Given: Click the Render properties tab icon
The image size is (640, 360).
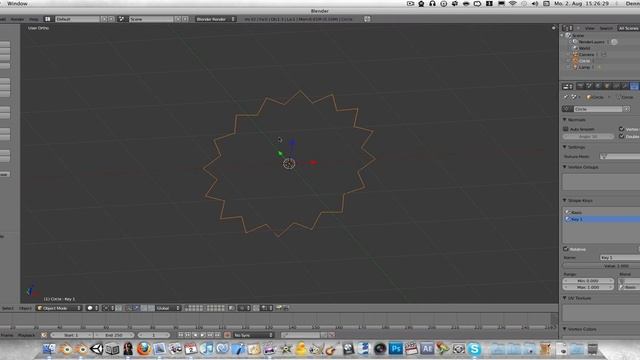Looking at the screenshot, I should tap(580, 86).
